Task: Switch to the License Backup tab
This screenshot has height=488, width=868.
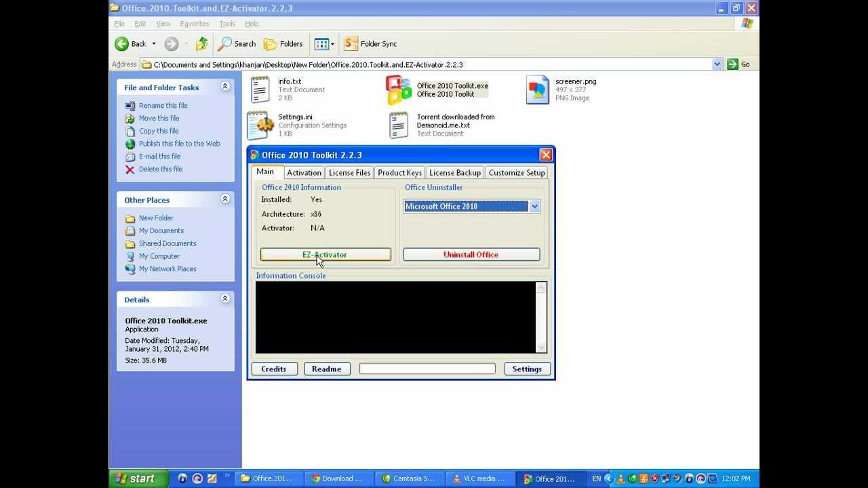Action: 455,173
